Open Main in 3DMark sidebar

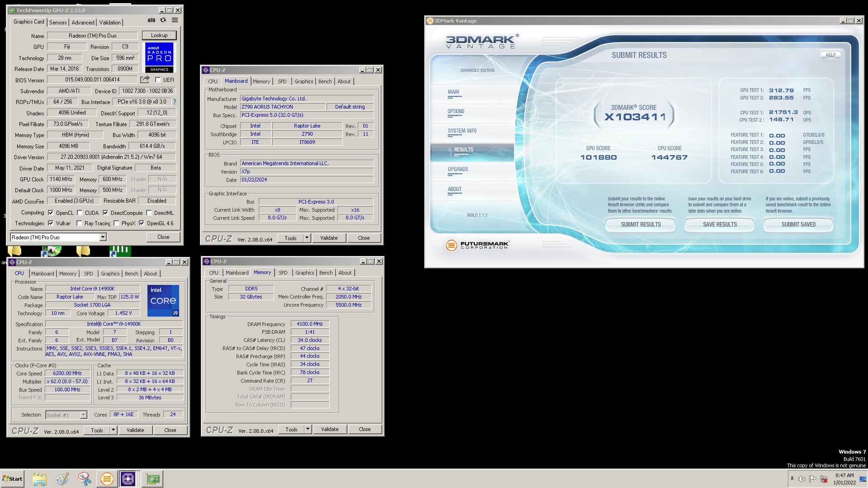tap(453, 92)
